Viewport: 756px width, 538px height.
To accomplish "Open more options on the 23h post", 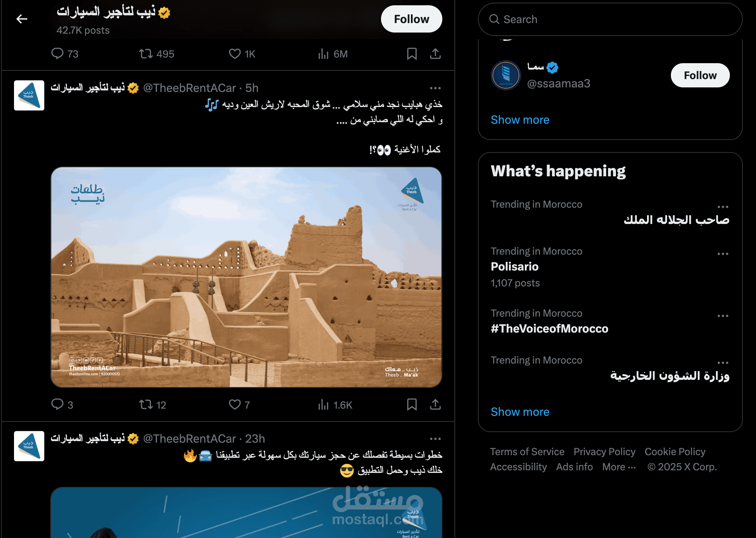I will tap(435, 439).
